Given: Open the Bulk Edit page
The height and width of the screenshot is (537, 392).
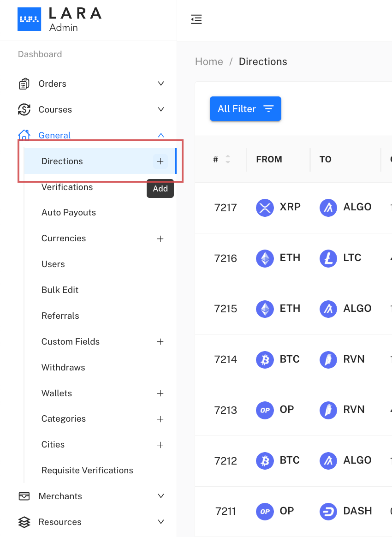Looking at the screenshot, I should 60,290.
